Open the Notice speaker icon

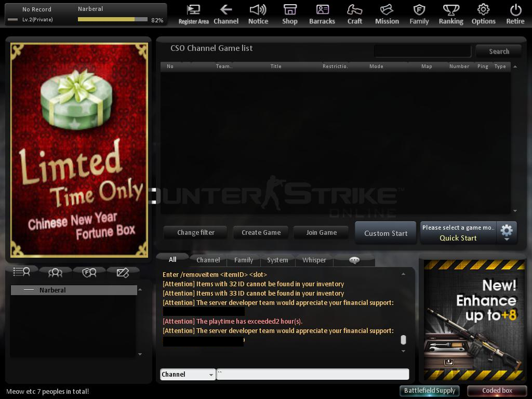tap(258, 15)
